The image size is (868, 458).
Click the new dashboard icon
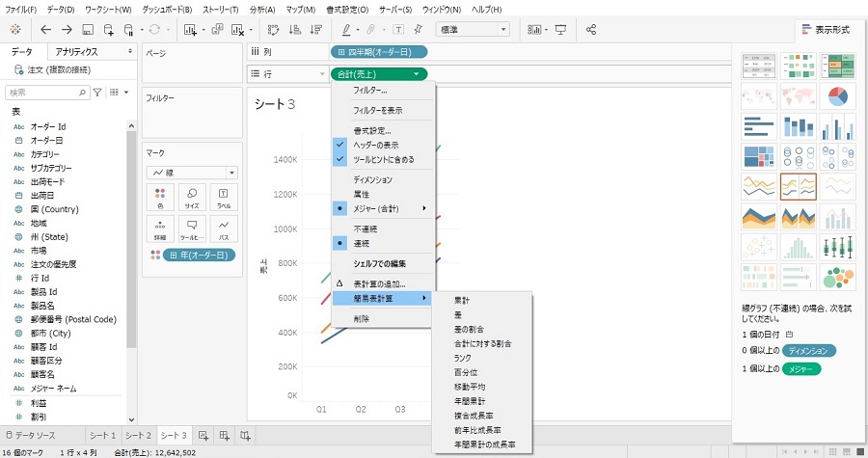point(224,436)
